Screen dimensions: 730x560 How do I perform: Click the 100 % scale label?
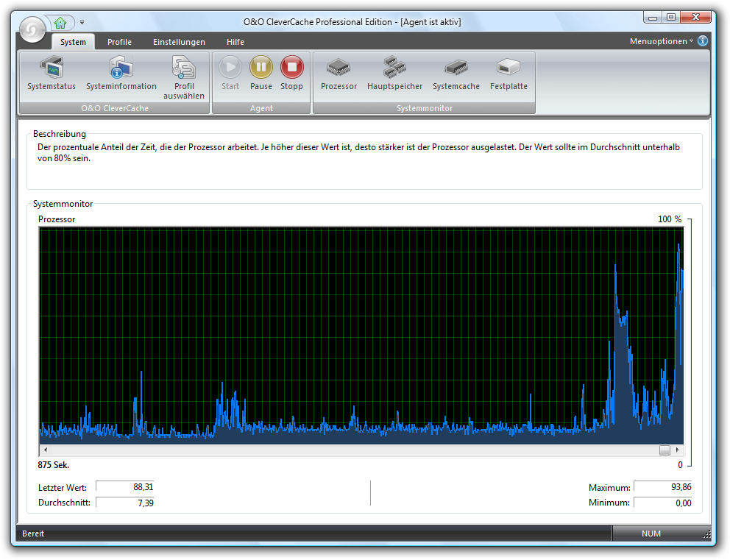click(x=670, y=219)
